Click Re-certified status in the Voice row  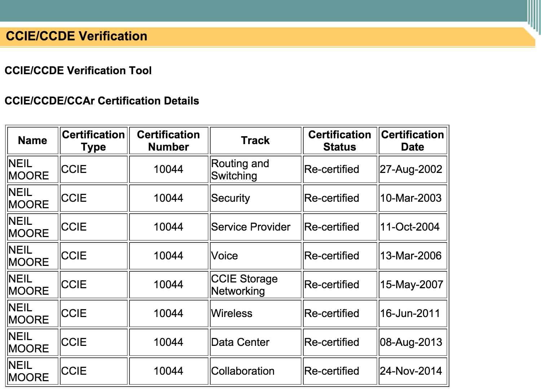point(332,256)
